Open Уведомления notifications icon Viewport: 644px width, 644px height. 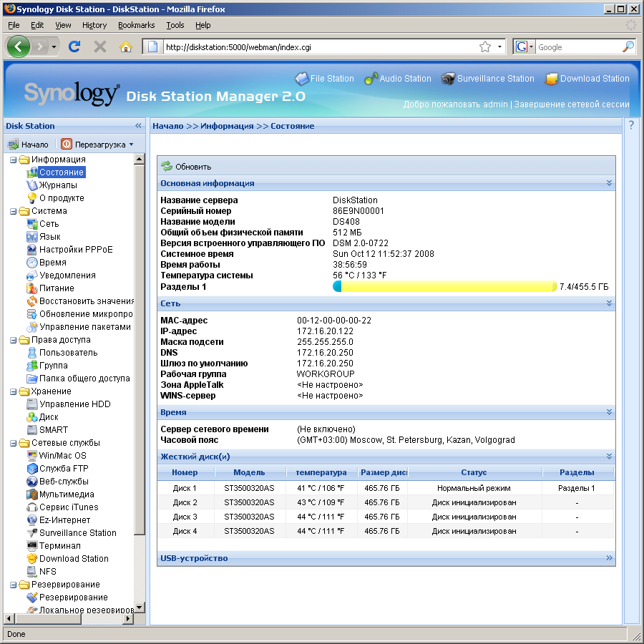pyautogui.click(x=32, y=275)
